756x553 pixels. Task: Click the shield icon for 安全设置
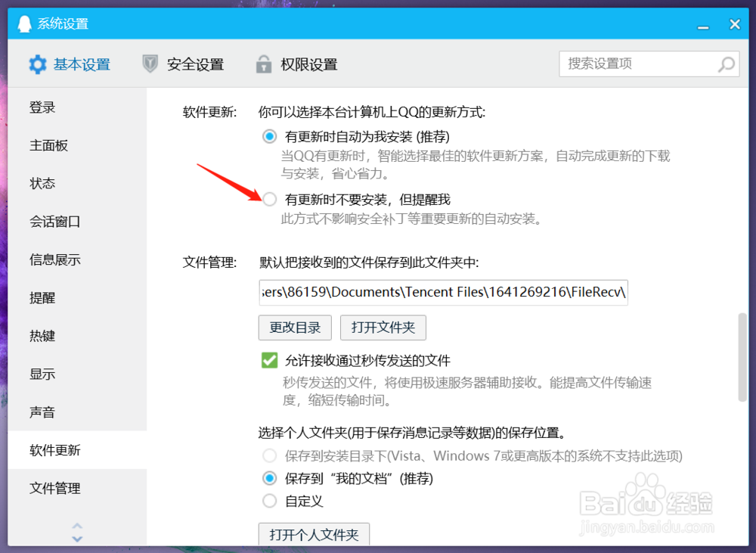[150, 64]
